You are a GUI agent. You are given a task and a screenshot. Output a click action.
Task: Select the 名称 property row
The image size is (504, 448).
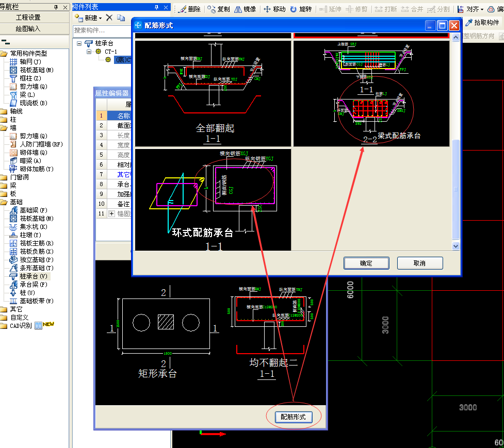tap(114, 115)
